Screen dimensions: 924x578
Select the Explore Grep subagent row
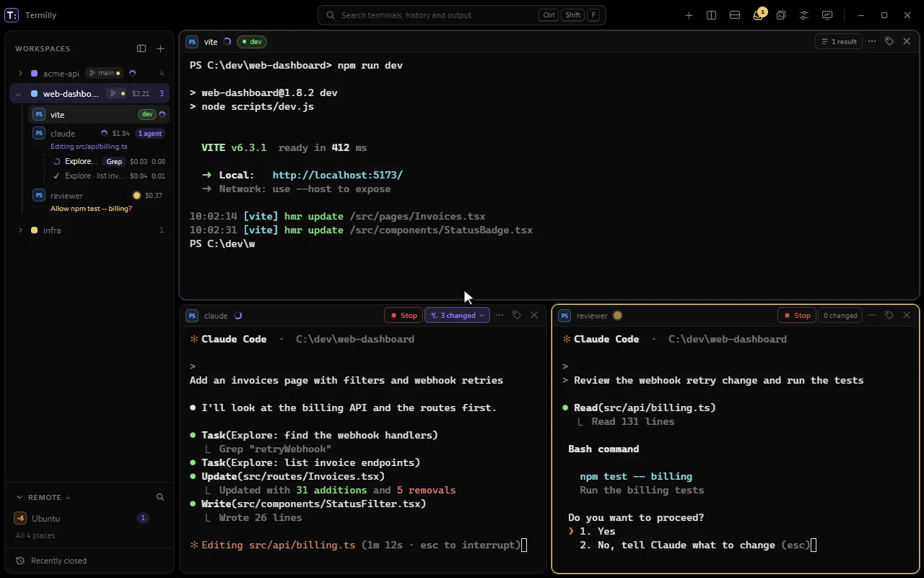tap(109, 161)
